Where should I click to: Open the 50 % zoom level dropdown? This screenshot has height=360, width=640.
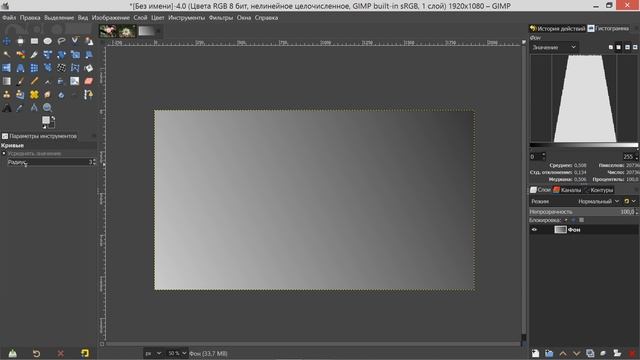tap(177, 353)
